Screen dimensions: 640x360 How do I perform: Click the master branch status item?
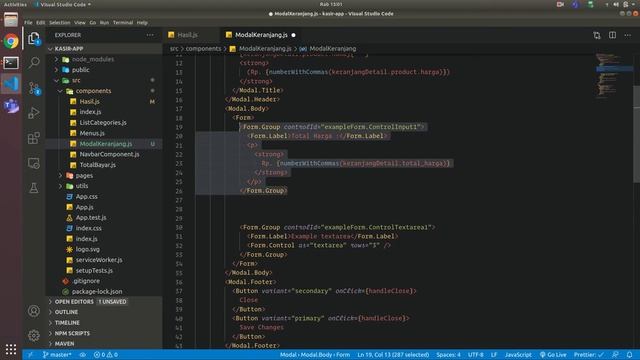(57, 355)
